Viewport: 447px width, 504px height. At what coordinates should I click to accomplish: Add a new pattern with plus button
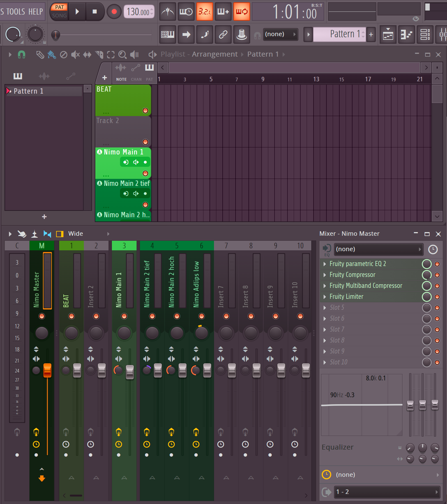pos(371,34)
